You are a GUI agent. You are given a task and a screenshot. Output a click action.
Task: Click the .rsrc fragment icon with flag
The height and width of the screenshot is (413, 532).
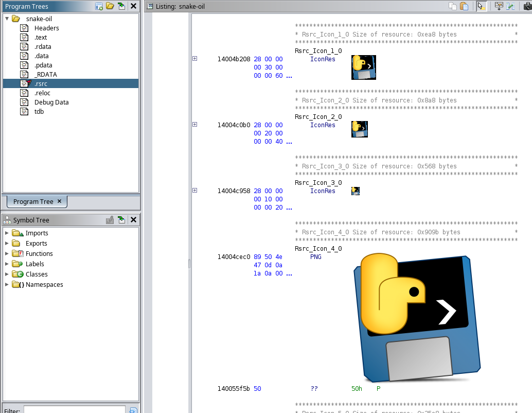click(25, 83)
